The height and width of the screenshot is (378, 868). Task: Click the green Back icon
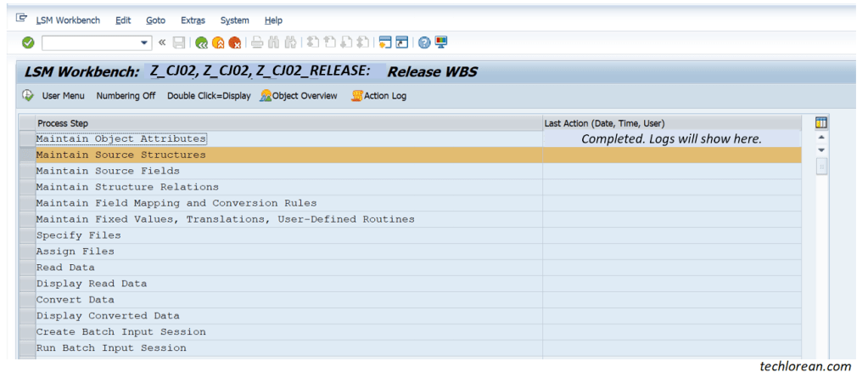pyautogui.click(x=201, y=42)
